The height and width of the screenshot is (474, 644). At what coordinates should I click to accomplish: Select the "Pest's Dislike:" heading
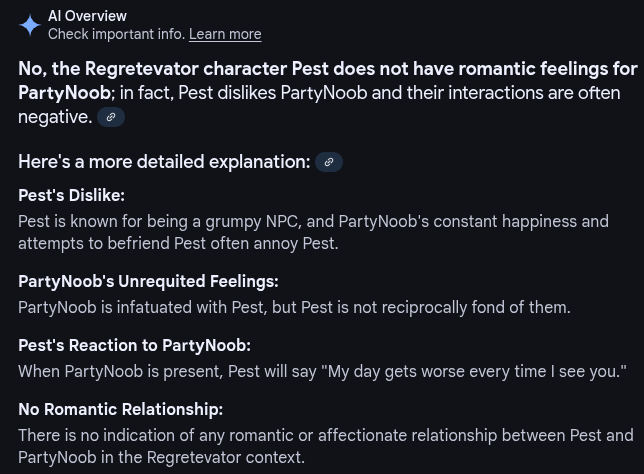pos(71,195)
